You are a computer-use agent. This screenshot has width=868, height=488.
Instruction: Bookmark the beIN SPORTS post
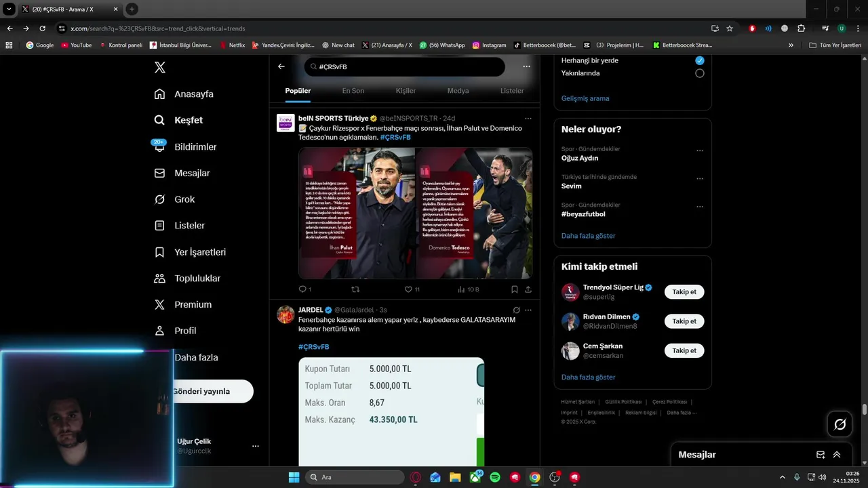coord(515,289)
